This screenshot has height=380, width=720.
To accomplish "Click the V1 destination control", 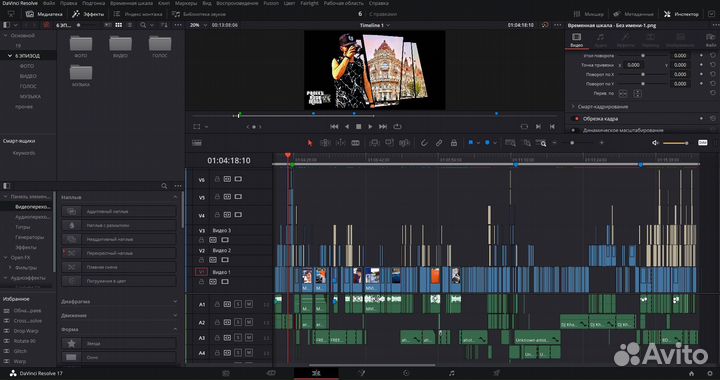I will point(201,272).
